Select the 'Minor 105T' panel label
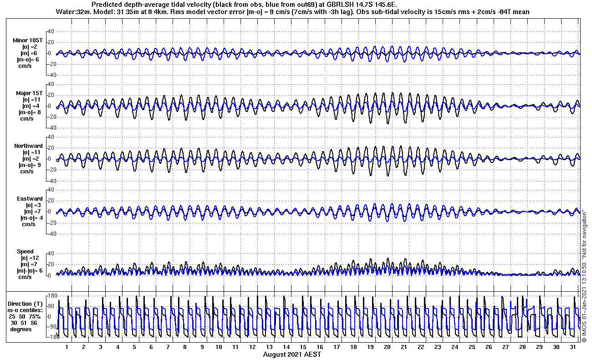 click(x=28, y=40)
